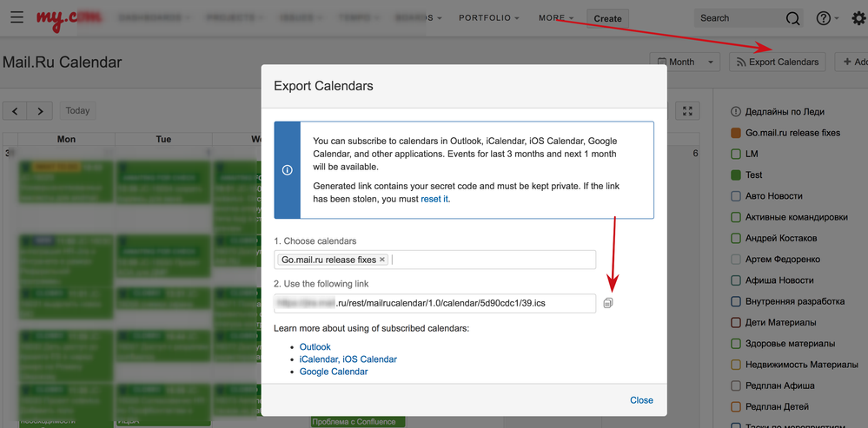Toggle the LM calendar visibility
The height and width of the screenshot is (428, 868).
[736, 154]
